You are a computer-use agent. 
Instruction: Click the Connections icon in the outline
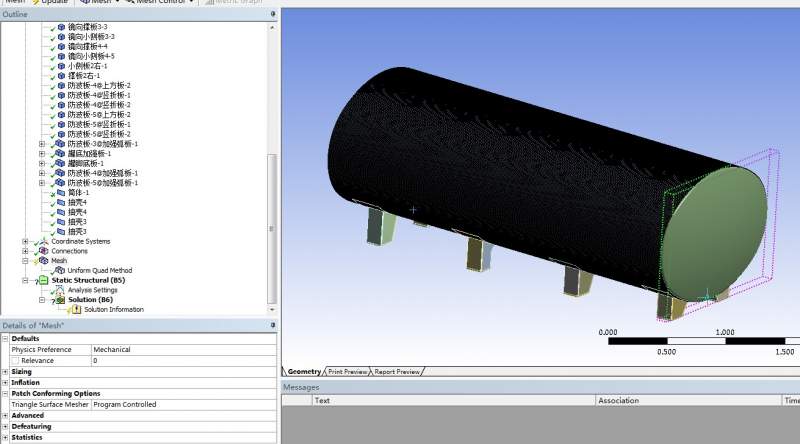44,251
